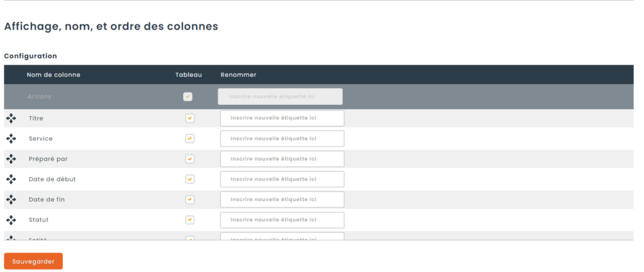Click the drag handle icon for Titre
The height and width of the screenshot is (272, 644).
(x=11, y=118)
